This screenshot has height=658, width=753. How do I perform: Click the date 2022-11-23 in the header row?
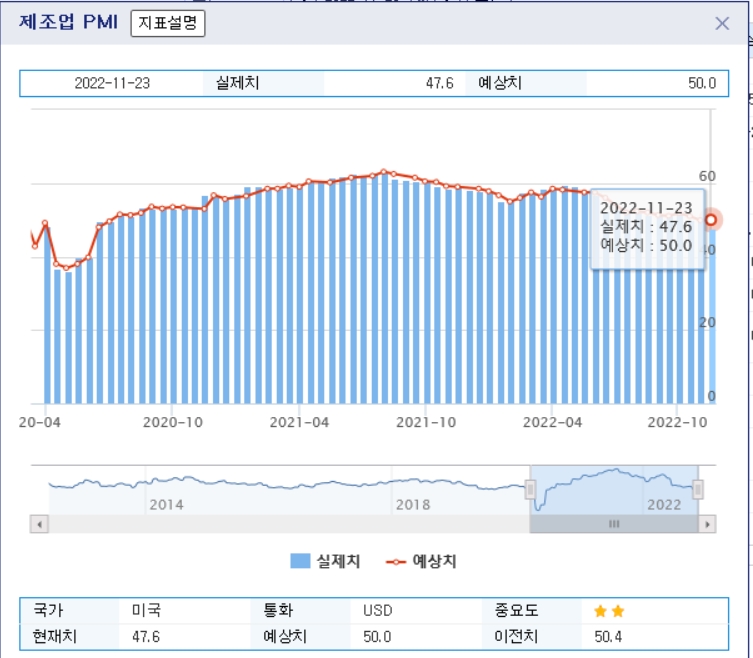point(112,83)
